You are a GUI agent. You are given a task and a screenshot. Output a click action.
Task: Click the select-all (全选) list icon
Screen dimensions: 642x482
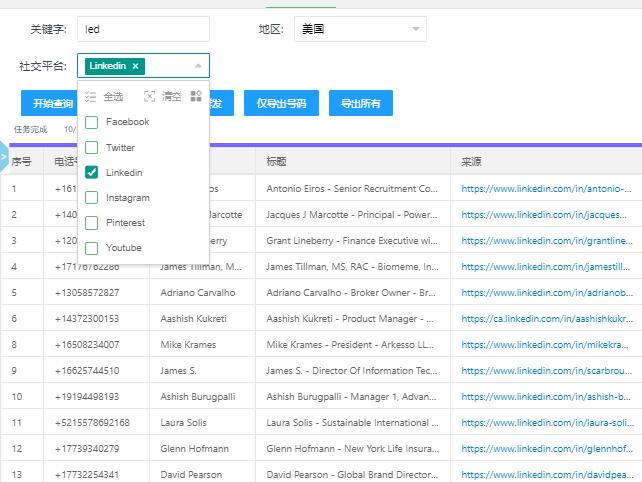tap(91, 97)
